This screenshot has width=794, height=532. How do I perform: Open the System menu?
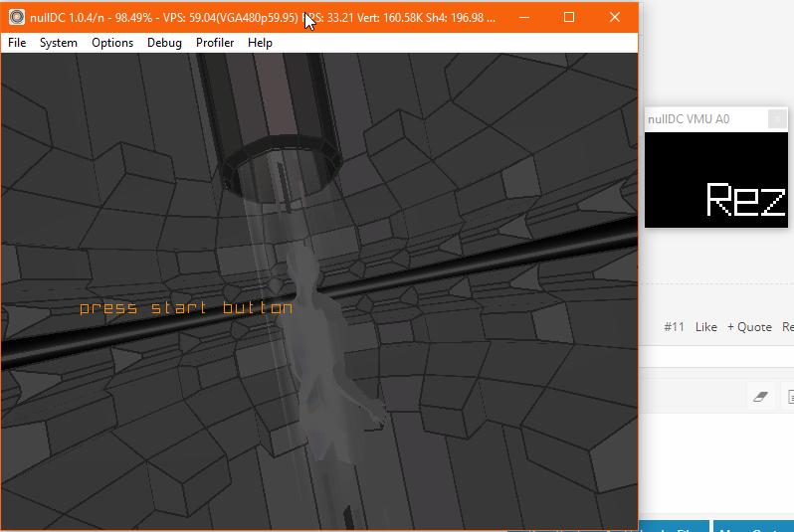[59, 43]
